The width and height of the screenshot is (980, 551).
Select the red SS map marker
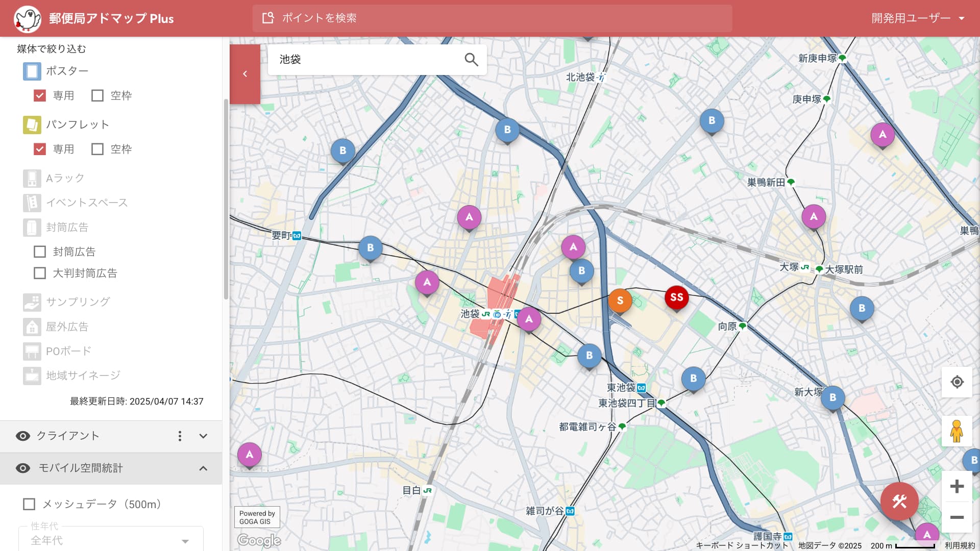(676, 297)
